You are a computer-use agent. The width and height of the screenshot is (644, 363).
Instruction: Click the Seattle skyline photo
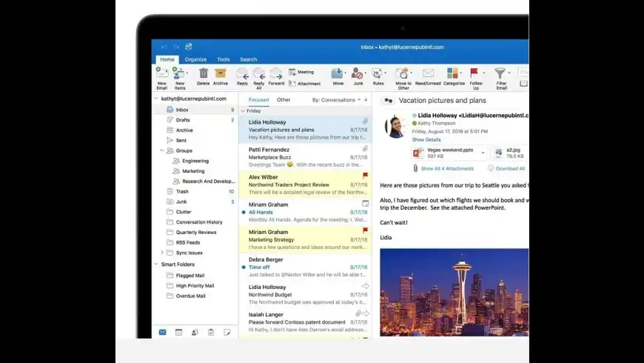click(455, 292)
